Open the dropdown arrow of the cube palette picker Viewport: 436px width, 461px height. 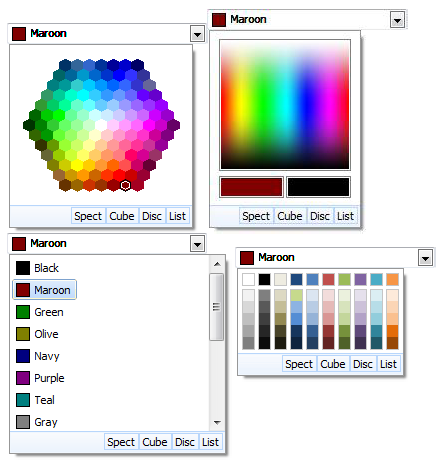(425, 258)
